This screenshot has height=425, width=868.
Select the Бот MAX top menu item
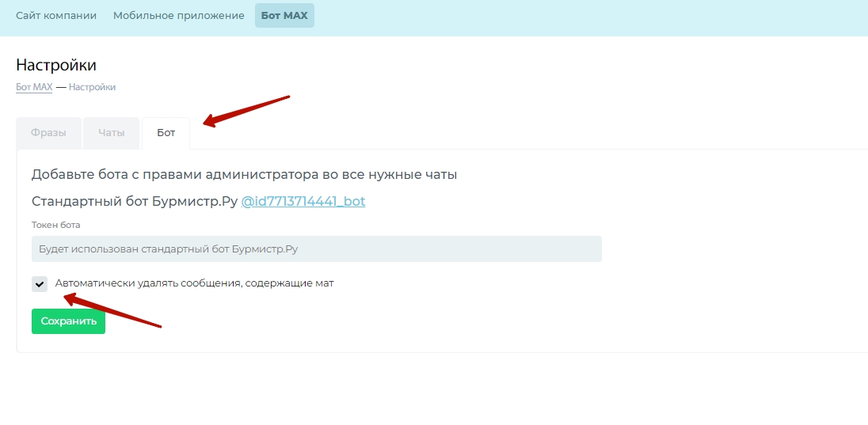[x=284, y=16]
